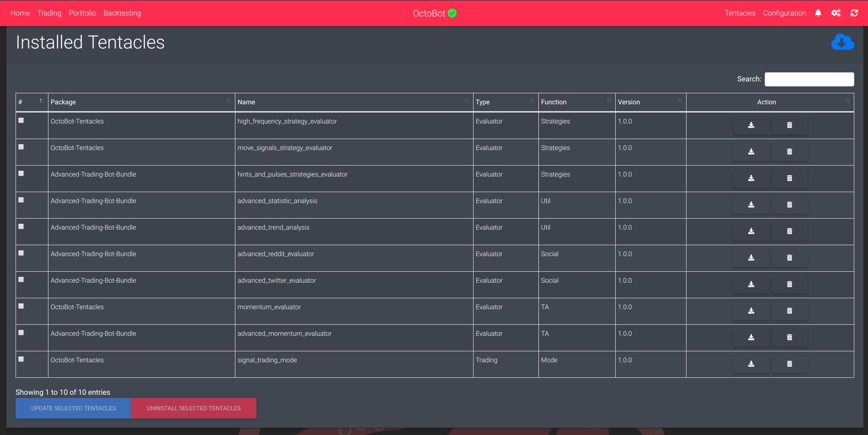Click update icon for high_frequency_strategy_evaluator
This screenshot has width=868, height=435.
(751, 125)
